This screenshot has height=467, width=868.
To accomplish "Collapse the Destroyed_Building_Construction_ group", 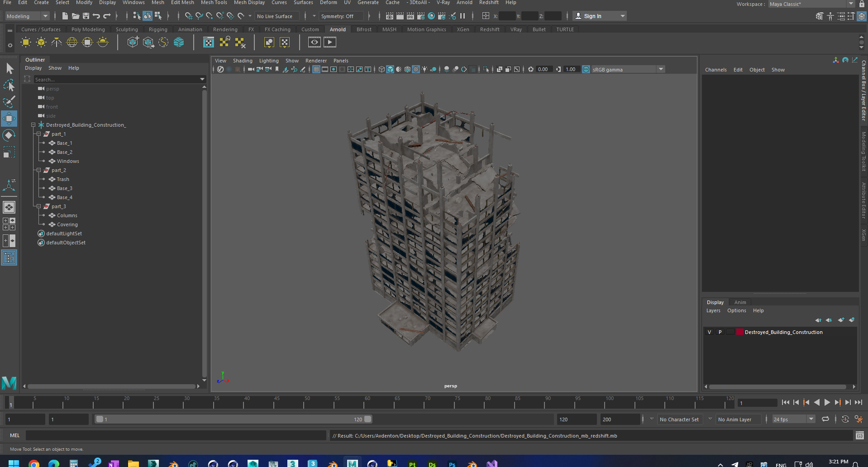I will 33,125.
